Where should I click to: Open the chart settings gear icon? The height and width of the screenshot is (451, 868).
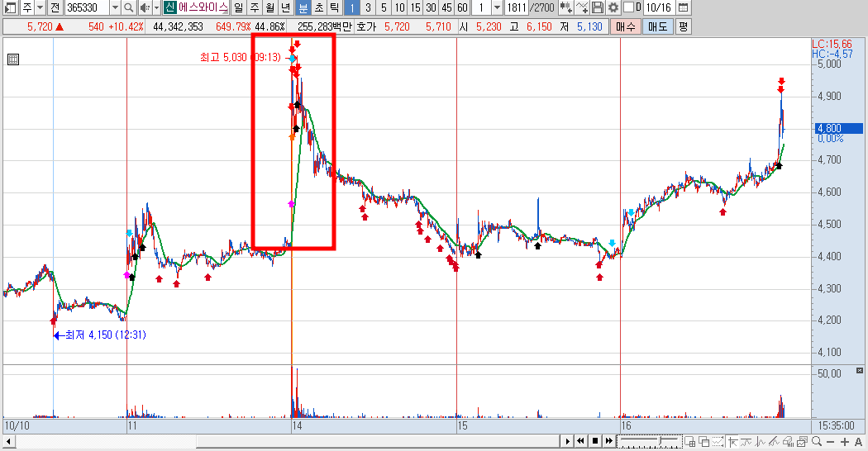pyautogui.click(x=613, y=7)
